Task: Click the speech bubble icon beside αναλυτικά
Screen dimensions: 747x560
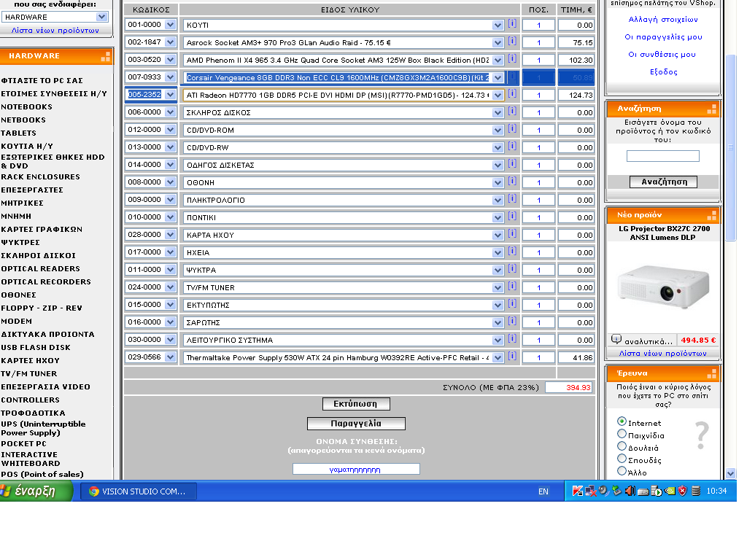Action: [x=616, y=339]
